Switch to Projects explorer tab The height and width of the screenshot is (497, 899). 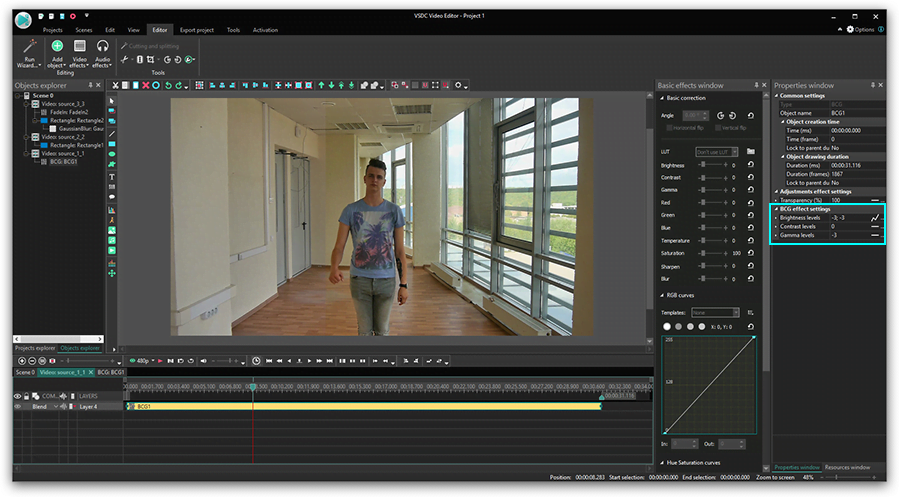coord(35,348)
